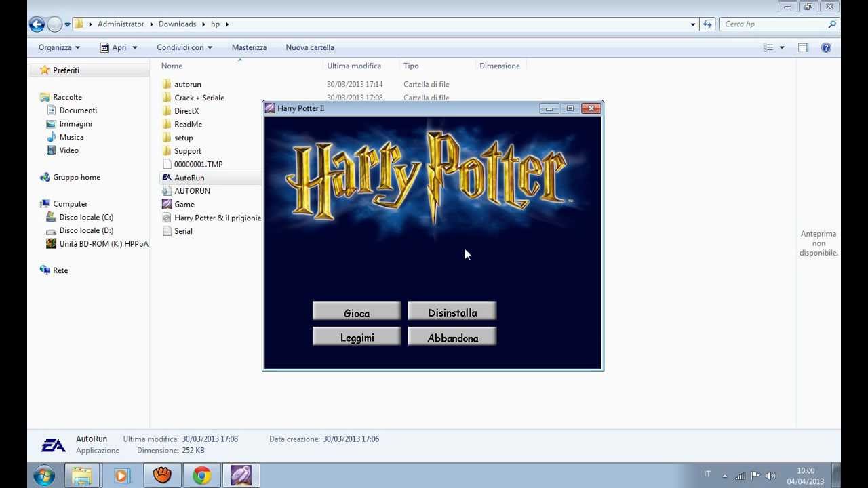
Task: Open Raccolte in the navigation pane
Action: tap(67, 97)
